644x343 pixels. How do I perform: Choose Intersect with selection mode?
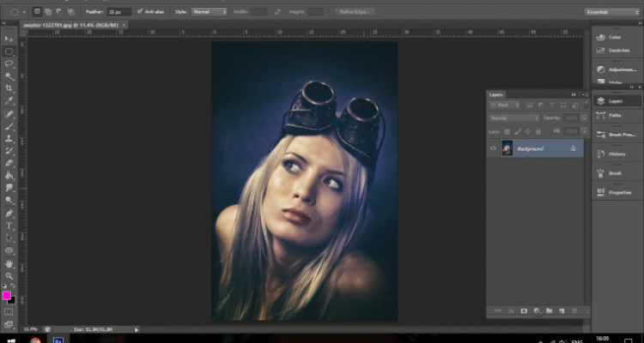[x=70, y=11]
